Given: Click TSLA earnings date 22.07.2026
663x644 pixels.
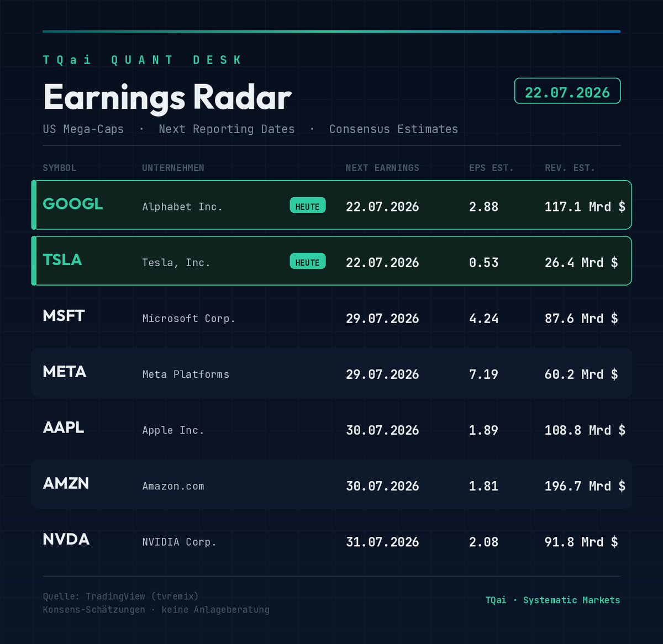Looking at the screenshot, I should click(382, 262).
